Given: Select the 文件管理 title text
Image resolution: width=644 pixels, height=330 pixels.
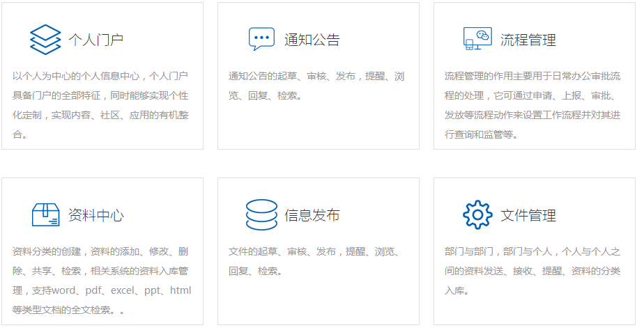Looking at the screenshot, I should 528,215.
